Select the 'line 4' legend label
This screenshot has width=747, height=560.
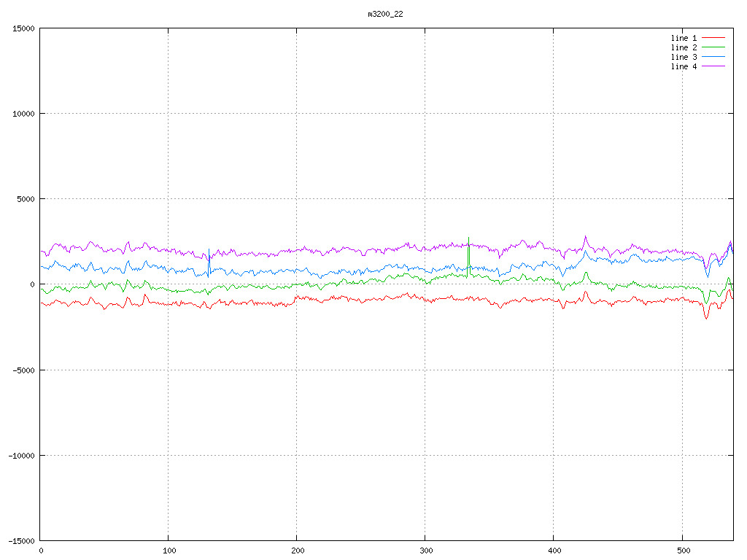click(x=684, y=66)
